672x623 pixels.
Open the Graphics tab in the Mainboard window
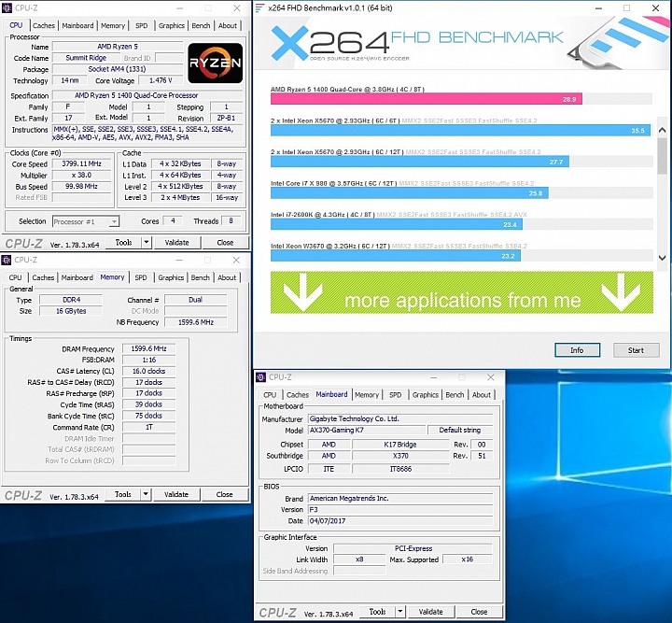pos(426,395)
